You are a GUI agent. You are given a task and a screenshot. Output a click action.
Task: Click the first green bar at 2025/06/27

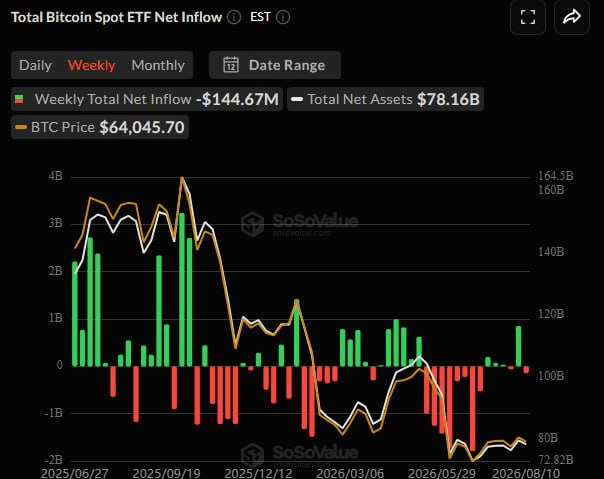pyautogui.click(x=75, y=314)
